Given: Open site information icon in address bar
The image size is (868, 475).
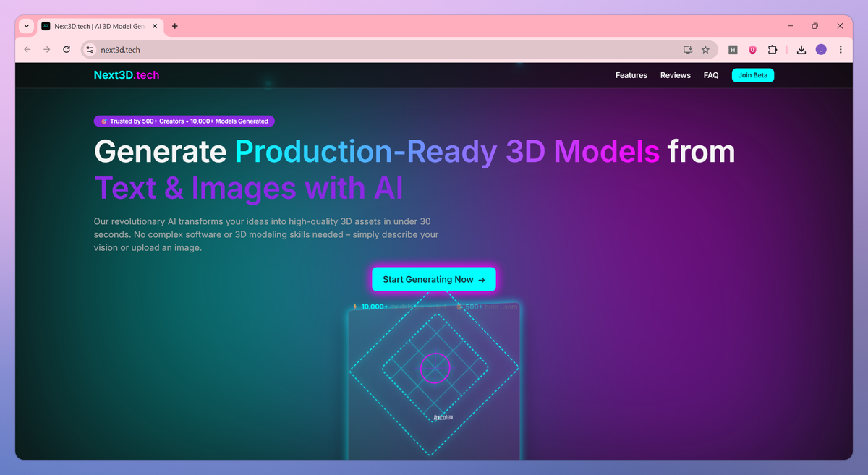Looking at the screenshot, I should pyautogui.click(x=90, y=50).
